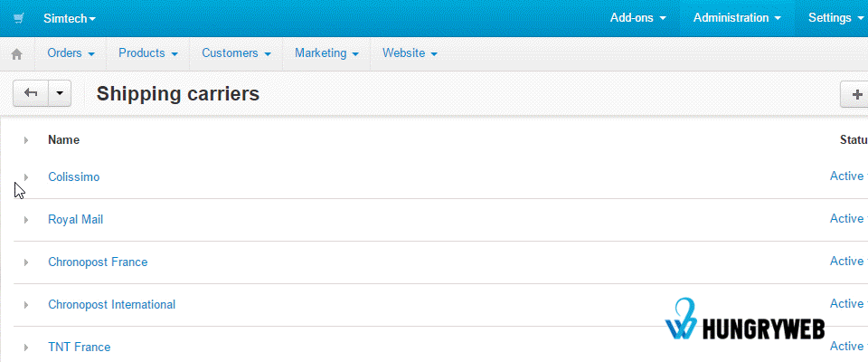Viewport: 868px width, 362px height.
Task: Change the Active status of Colissimo
Action: (x=848, y=176)
